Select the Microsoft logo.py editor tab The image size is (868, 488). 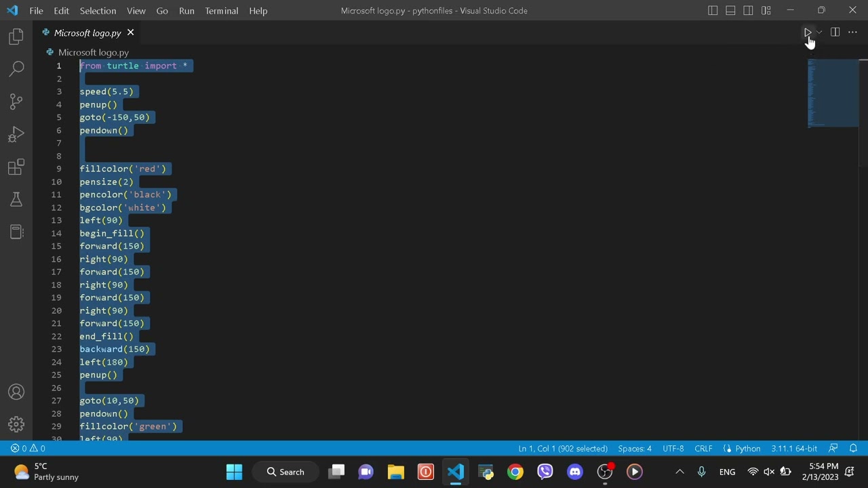pos(88,33)
